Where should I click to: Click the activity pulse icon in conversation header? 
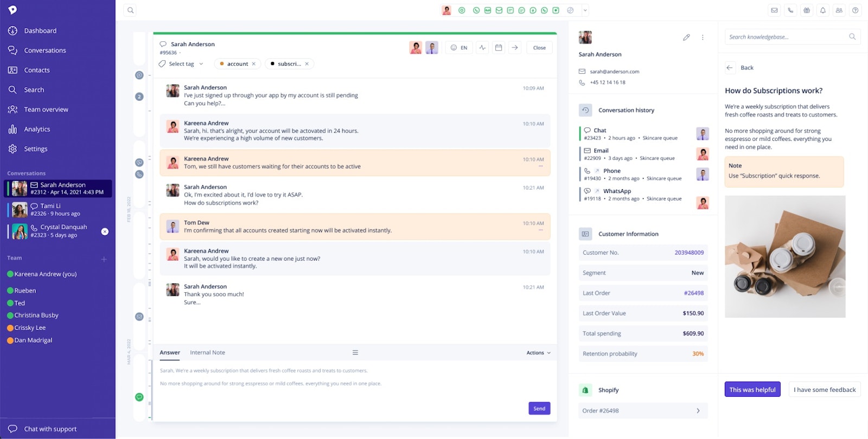pos(482,48)
